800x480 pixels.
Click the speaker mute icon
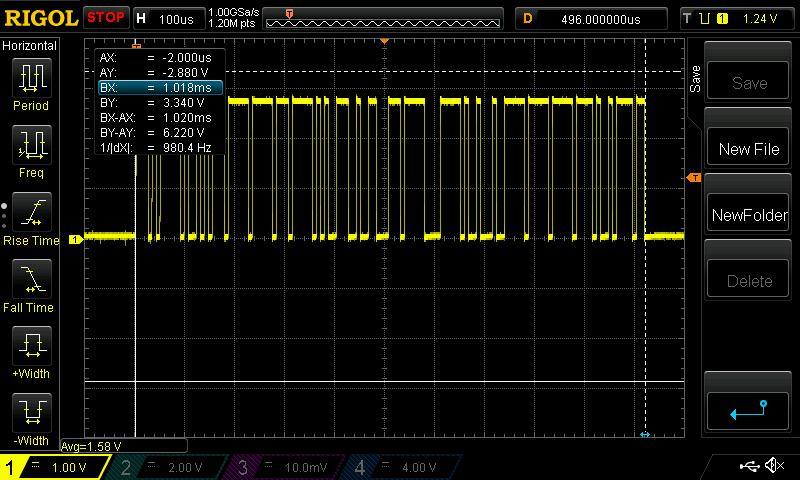[x=773, y=466]
